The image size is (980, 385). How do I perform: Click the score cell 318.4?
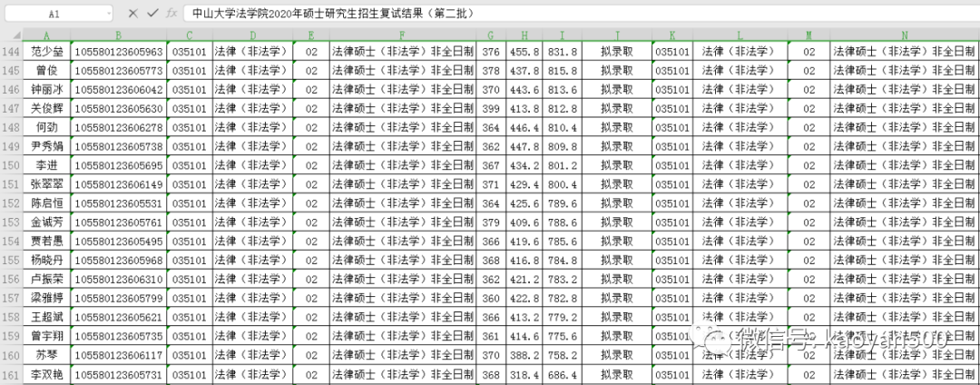click(524, 374)
